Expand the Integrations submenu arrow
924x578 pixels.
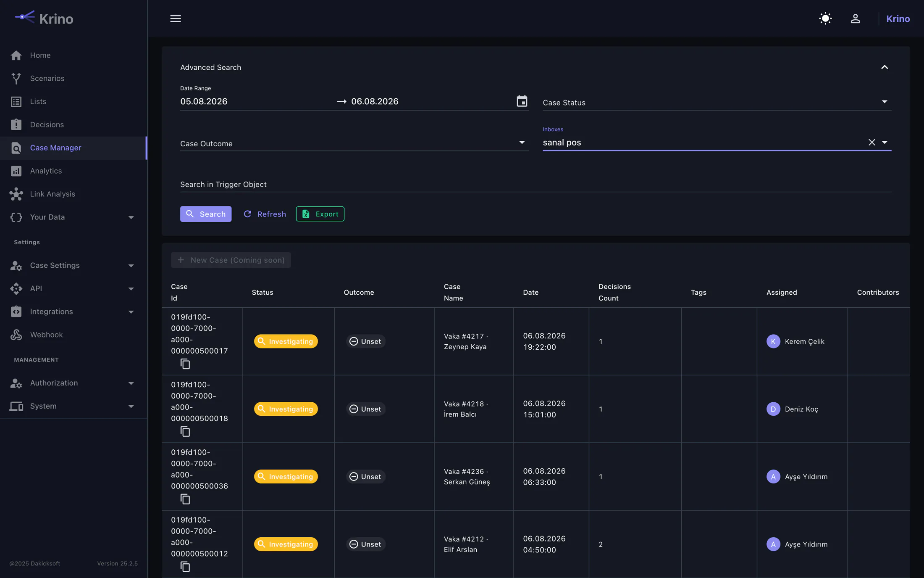point(131,312)
